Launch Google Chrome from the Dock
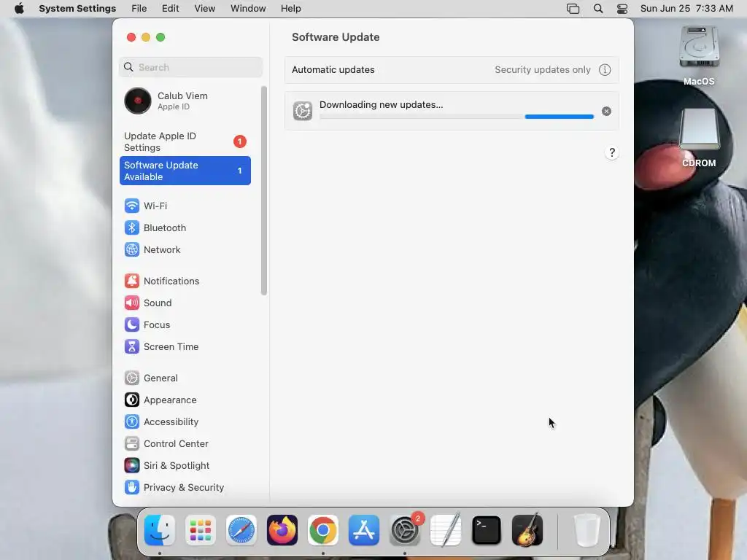 323,530
